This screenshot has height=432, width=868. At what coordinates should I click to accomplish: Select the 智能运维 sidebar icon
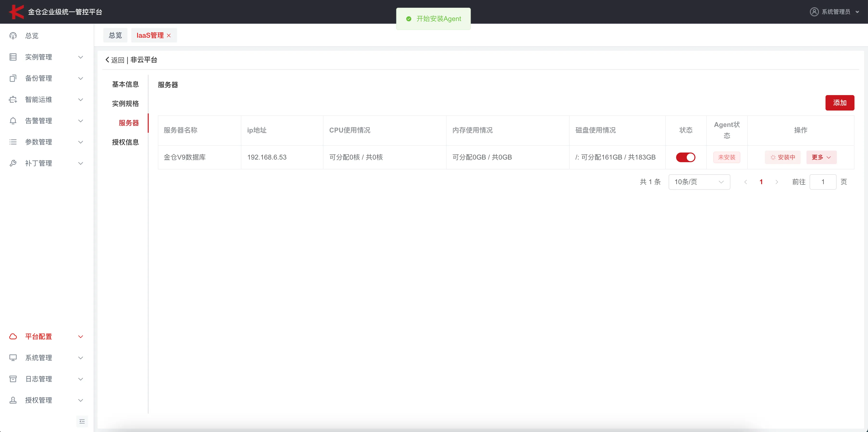point(13,99)
